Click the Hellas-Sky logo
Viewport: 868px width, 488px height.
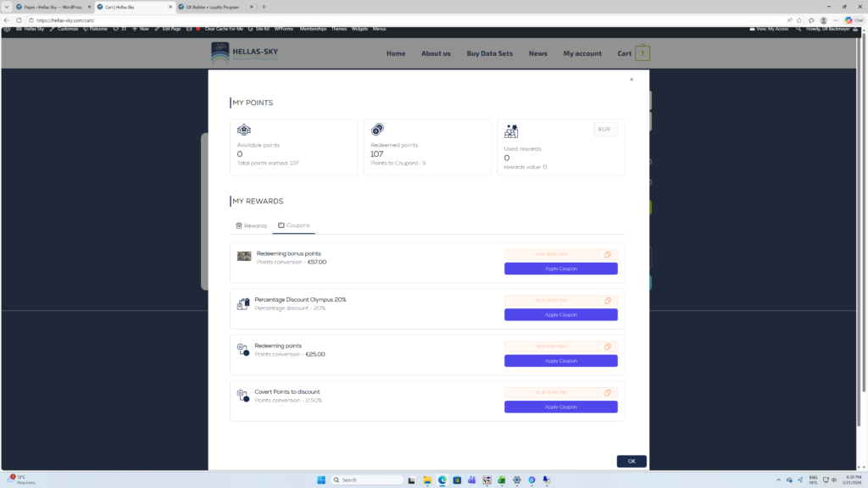245,53
